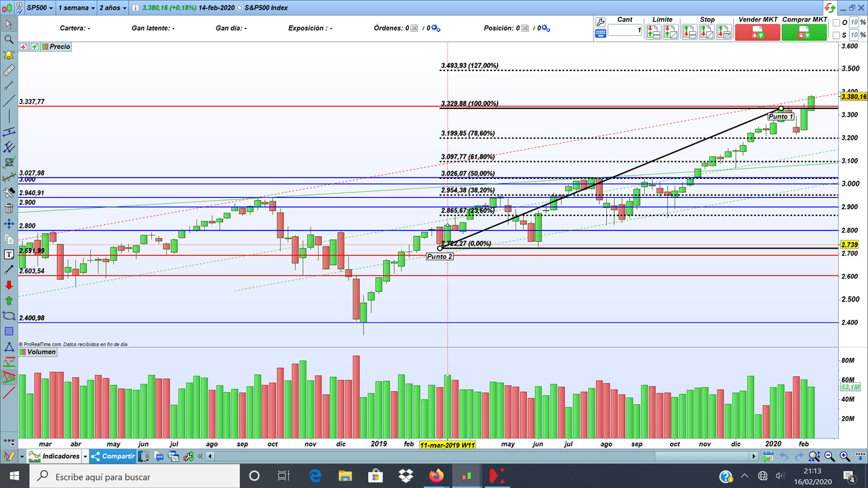Select the trendline drawing tool
This screenshot has height=488, width=868.
click(9, 100)
